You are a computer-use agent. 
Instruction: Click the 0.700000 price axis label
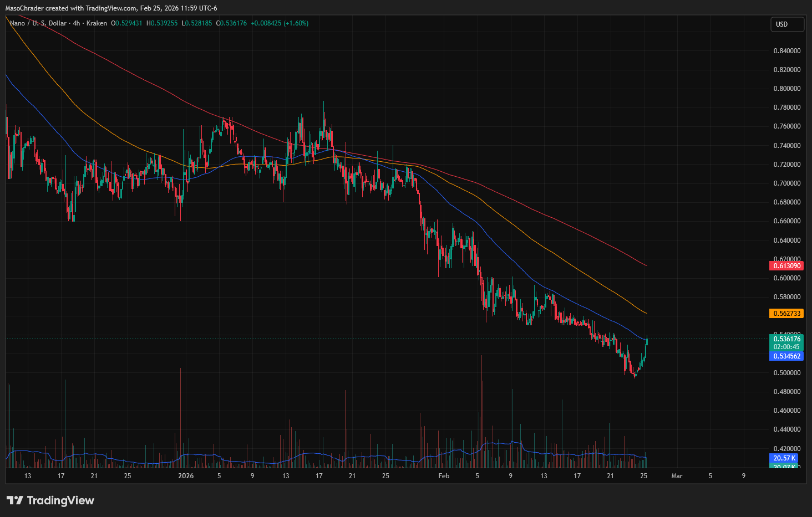(x=787, y=183)
